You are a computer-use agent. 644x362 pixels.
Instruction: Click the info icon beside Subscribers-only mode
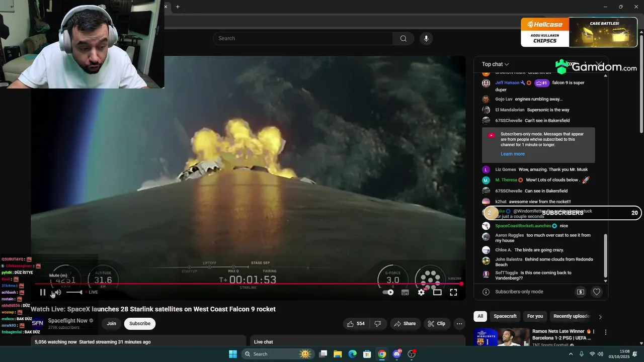pyautogui.click(x=486, y=292)
